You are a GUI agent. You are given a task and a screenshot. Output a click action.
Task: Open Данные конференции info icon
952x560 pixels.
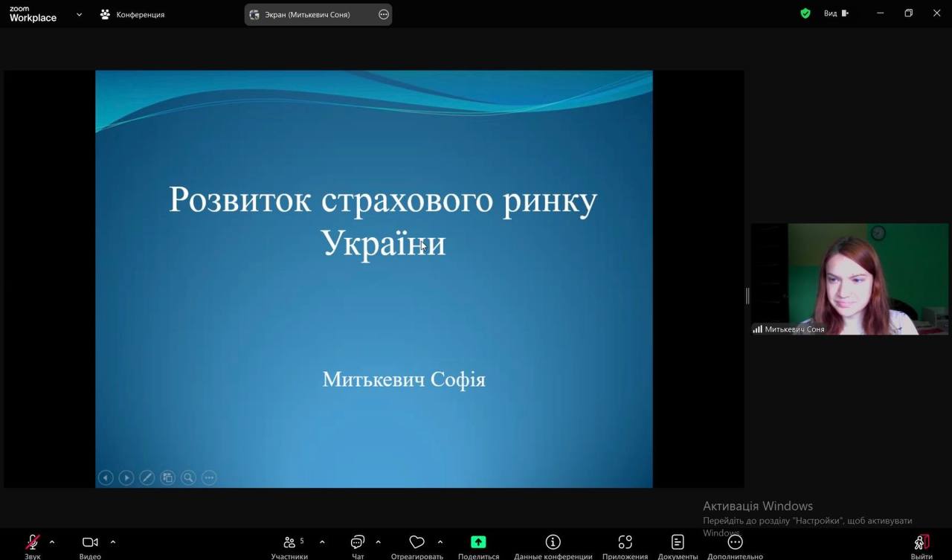[x=553, y=543]
